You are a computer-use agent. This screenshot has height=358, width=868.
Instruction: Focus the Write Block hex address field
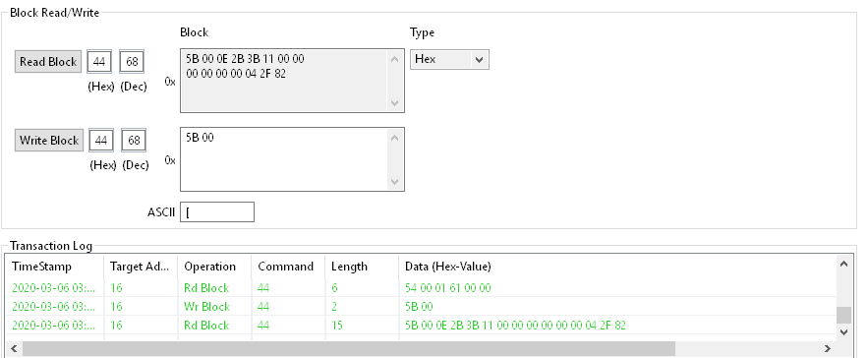pos(100,141)
